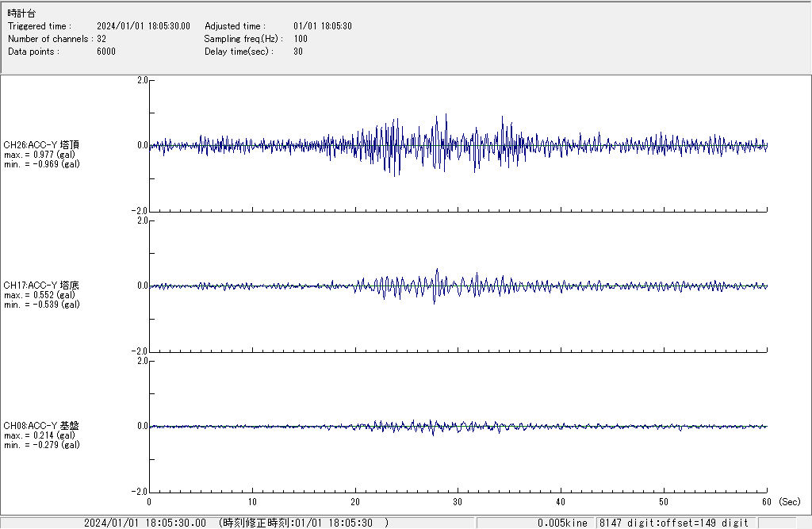812x529 pixels.
Task: Click the 時計台 station title
Action: [21, 13]
